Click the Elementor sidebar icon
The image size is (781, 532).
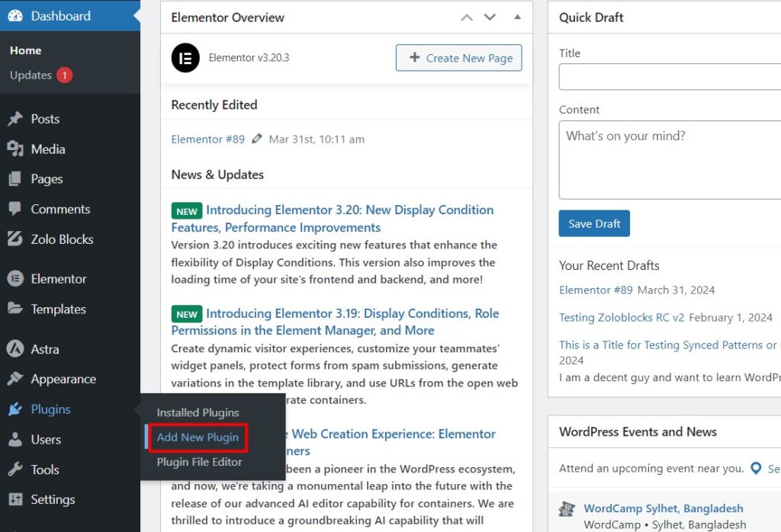[x=15, y=279]
